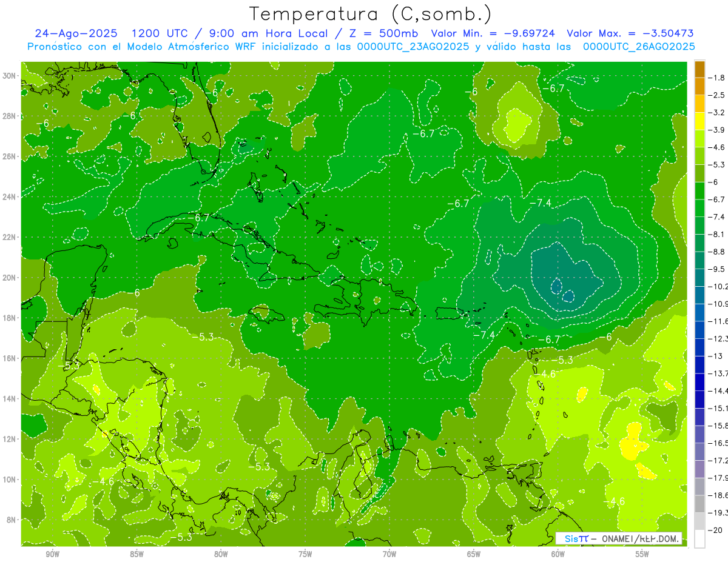
Task: Click the colorbar label "-13.7"
Action: [718, 373]
